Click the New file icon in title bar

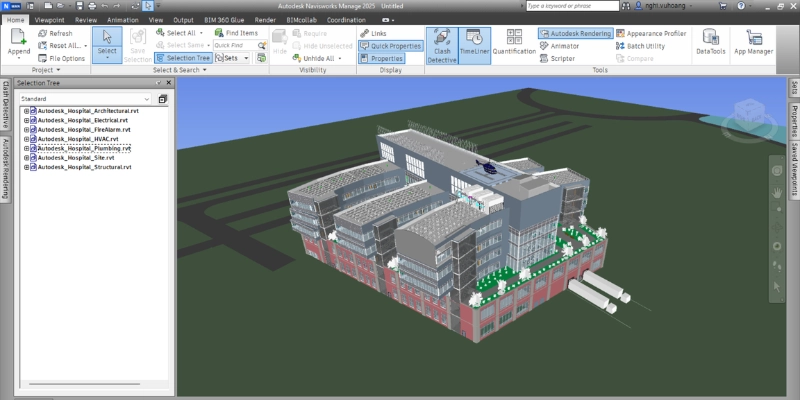tap(48, 6)
